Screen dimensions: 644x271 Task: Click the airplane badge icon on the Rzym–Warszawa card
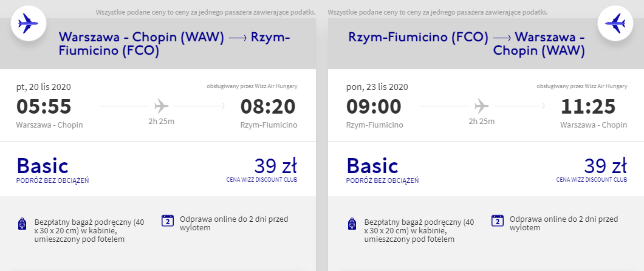[615, 24]
